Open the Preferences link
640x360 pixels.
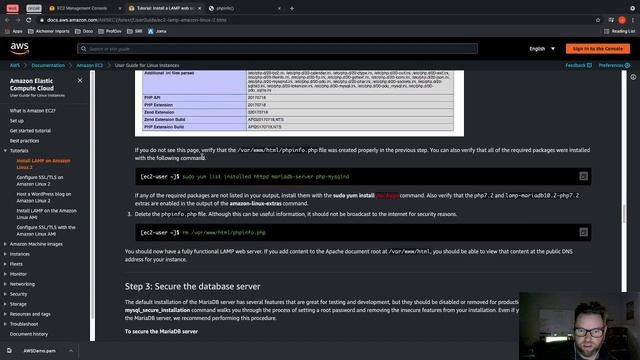[614, 65]
